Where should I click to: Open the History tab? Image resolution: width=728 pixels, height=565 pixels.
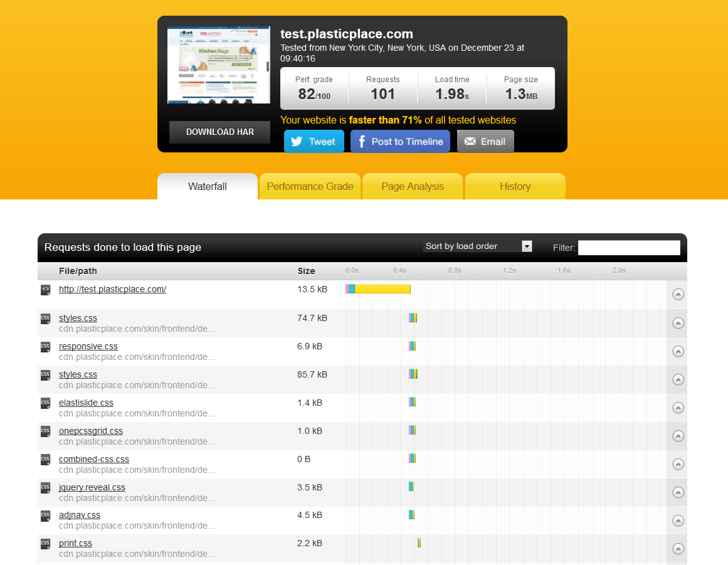tap(515, 186)
